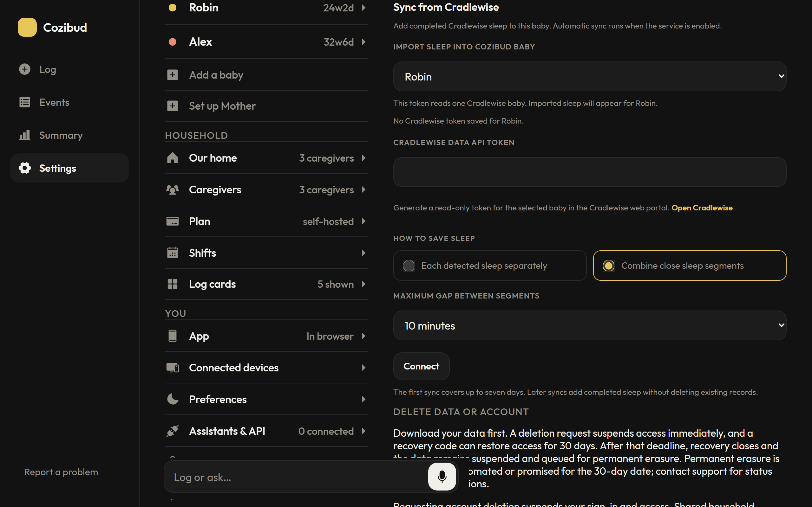Click the Events list icon
The width and height of the screenshot is (812, 507).
coord(25,102)
